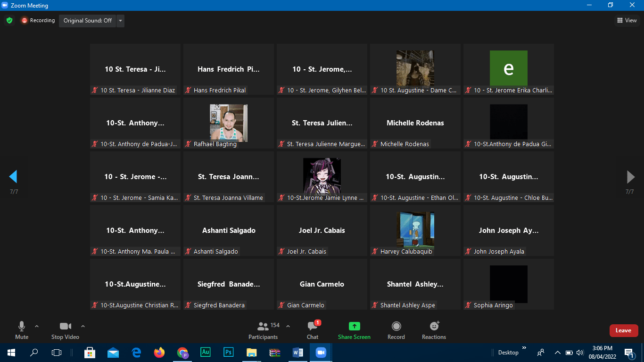Toggle Original Sound: Off button
Viewport: 644px width, 362px height.
(x=88, y=21)
